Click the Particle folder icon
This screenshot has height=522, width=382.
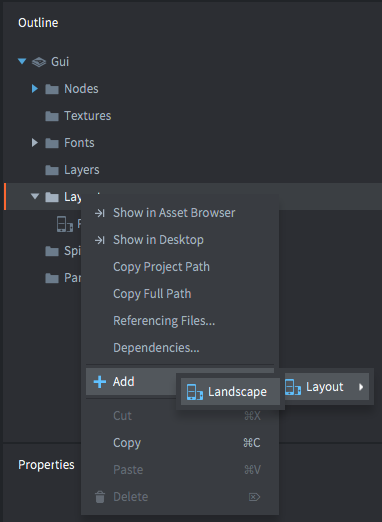[x=52, y=278]
